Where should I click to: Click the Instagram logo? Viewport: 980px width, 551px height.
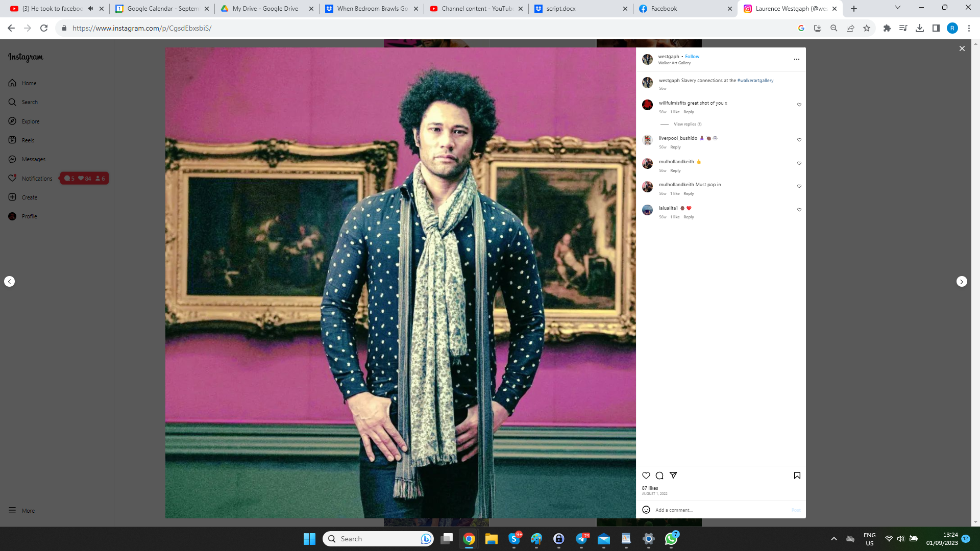point(26,57)
